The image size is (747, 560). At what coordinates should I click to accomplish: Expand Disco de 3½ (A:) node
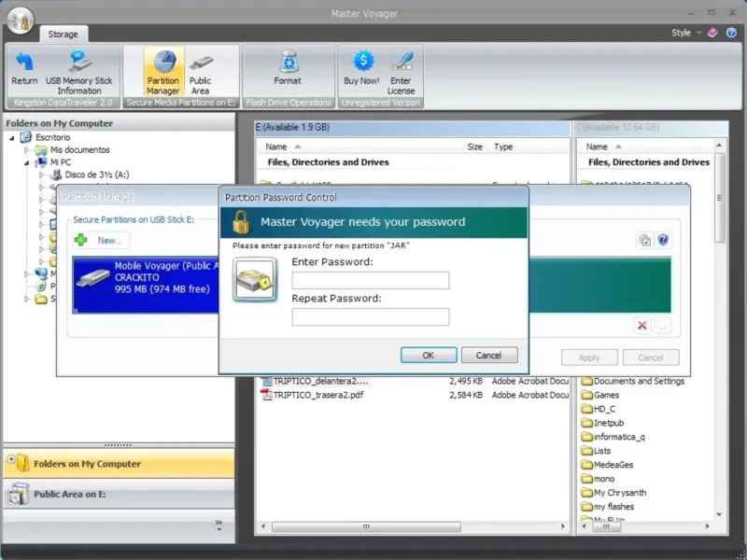pyautogui.click(x=42, y=175)
